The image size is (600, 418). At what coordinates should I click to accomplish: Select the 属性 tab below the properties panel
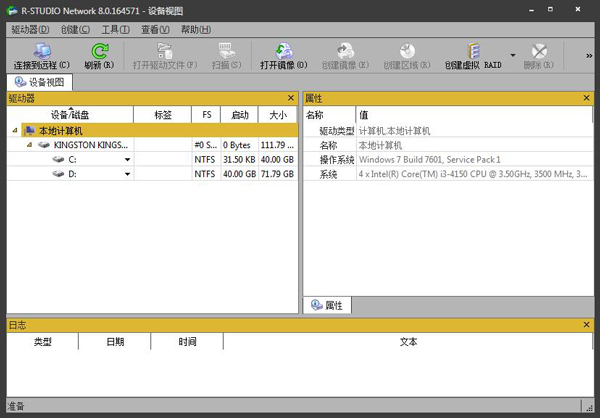point(327,305)
